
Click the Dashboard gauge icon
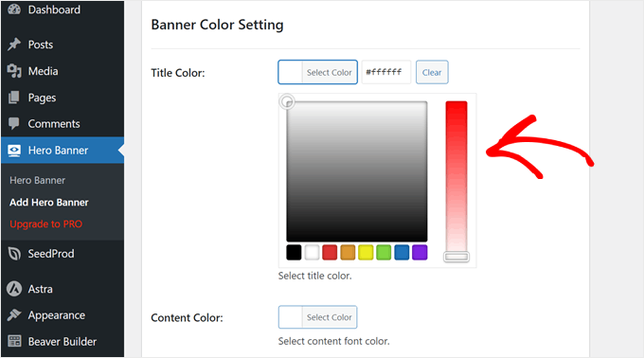coord(14,9)
